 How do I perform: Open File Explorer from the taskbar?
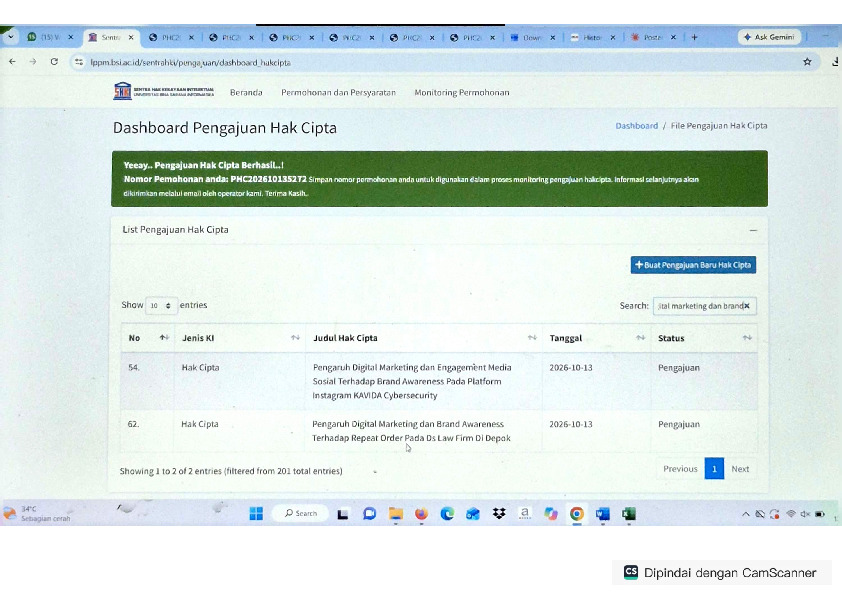[x=396, y=514]
